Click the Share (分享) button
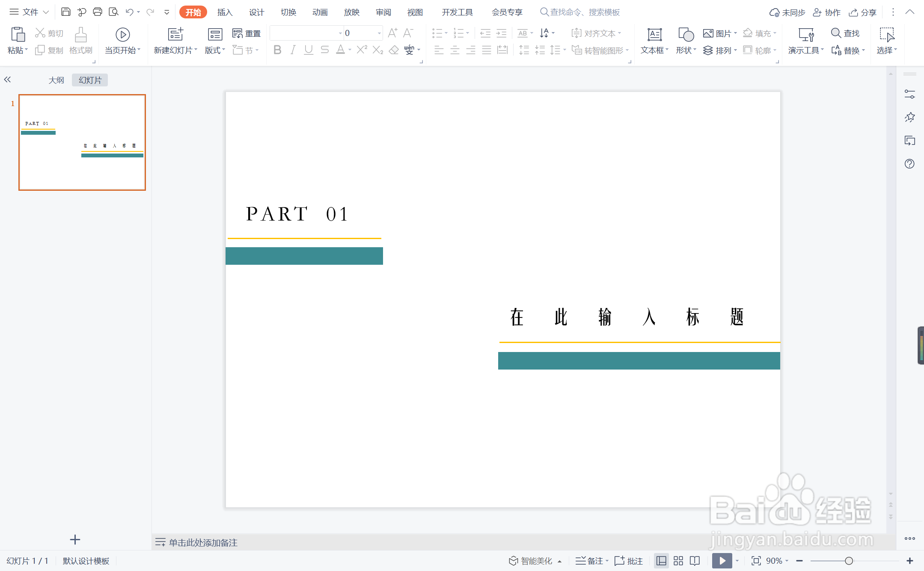This screenshot has height=571, width=924. 863,12
